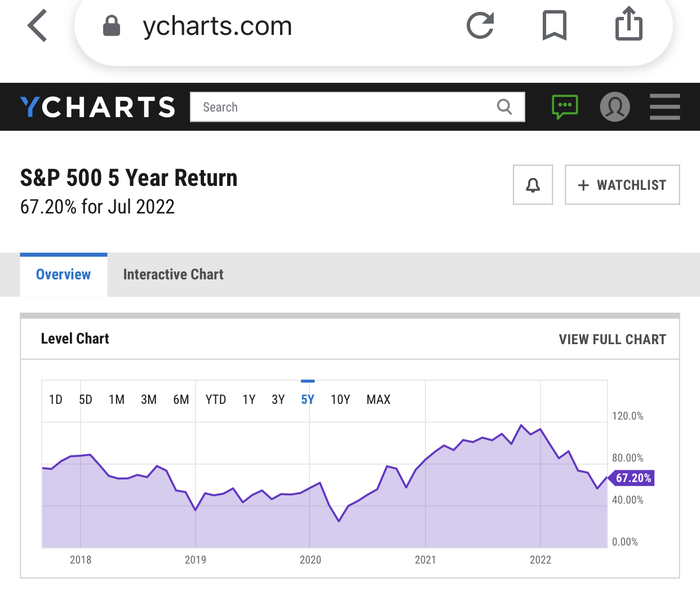This screenshot has height=592, width=700.
Task: Bookmark this page in browser
Action: (x=554, y=26)
